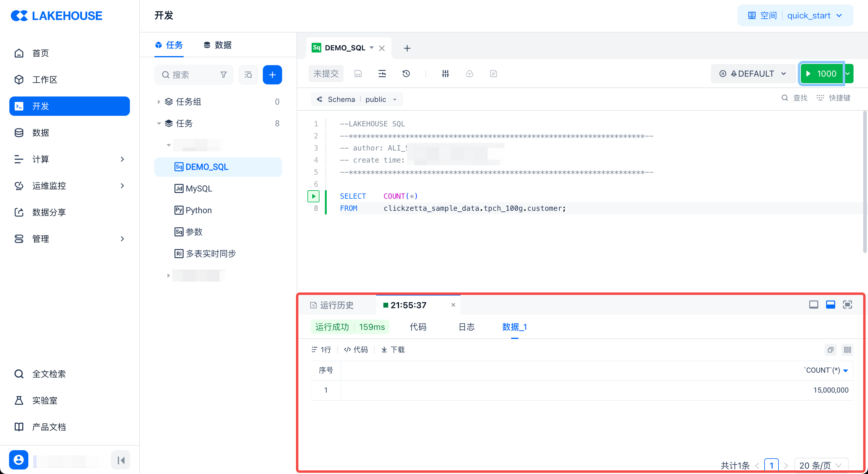Click the filter funnel icon in search
Screen dimensions: 868x474
coord(223,74)
